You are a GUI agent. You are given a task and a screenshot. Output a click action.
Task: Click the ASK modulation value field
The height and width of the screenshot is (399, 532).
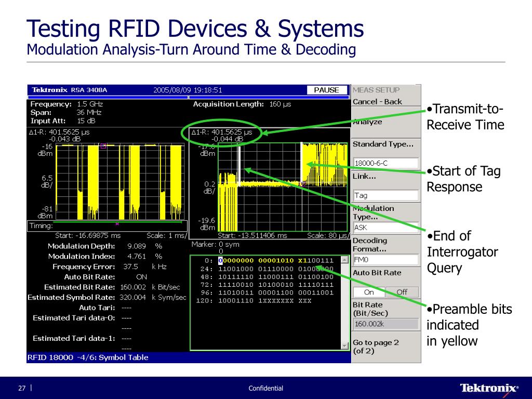tap(386, 228)
